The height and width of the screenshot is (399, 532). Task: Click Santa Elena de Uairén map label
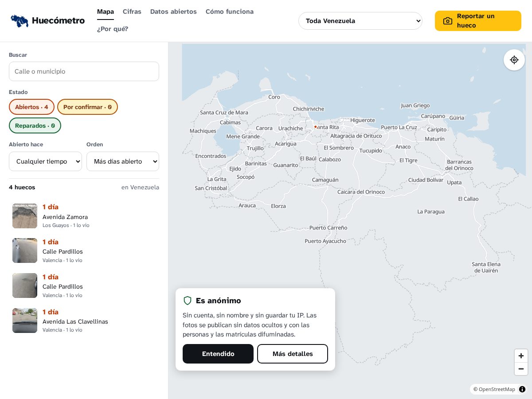pos(486,267)
